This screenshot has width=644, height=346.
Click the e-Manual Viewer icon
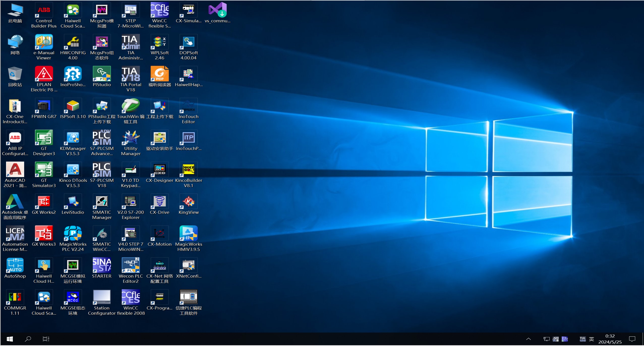44,47
